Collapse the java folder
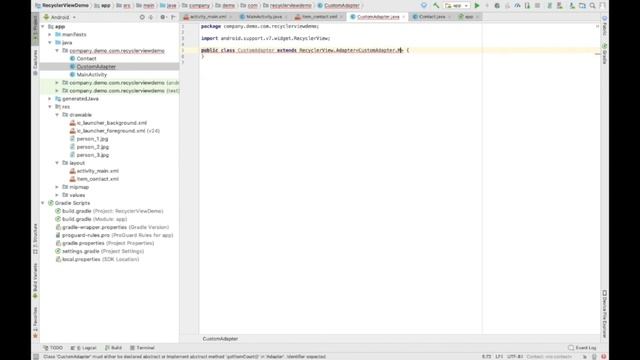 click(x=50, y=42)
